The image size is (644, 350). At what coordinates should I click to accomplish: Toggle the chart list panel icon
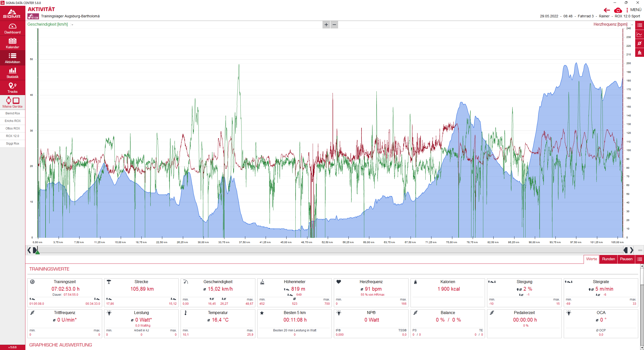(x=639, y=25)
